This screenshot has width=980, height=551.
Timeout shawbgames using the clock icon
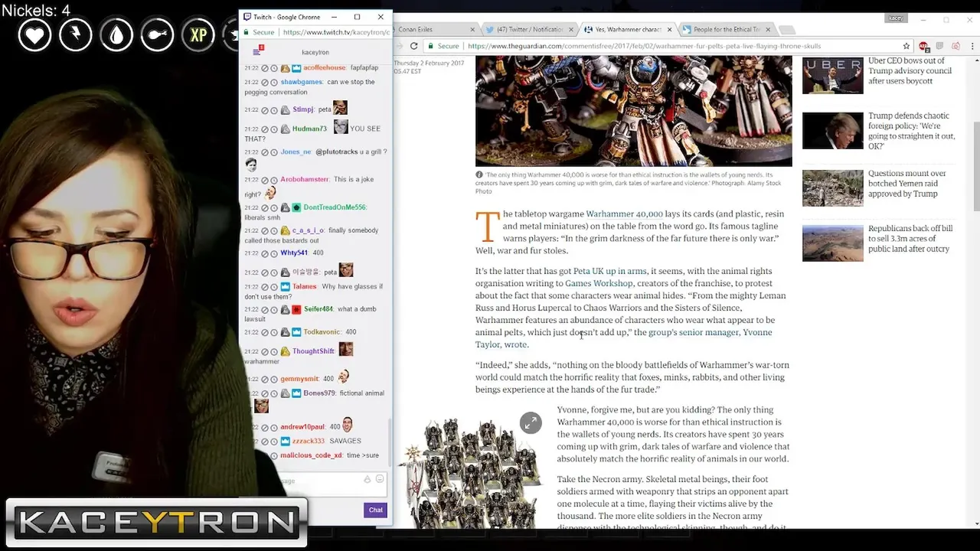[x=274, y=82]
